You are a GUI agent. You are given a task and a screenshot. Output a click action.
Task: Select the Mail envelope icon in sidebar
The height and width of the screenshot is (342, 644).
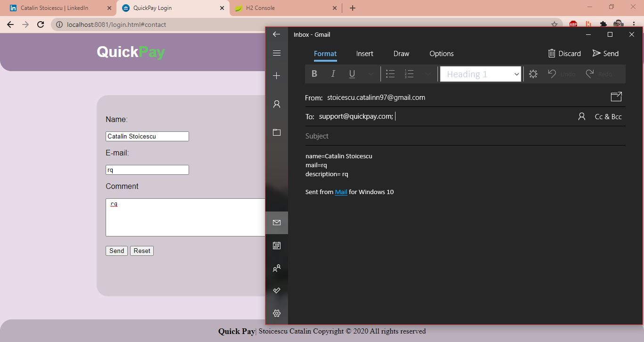tap(277, 222)
